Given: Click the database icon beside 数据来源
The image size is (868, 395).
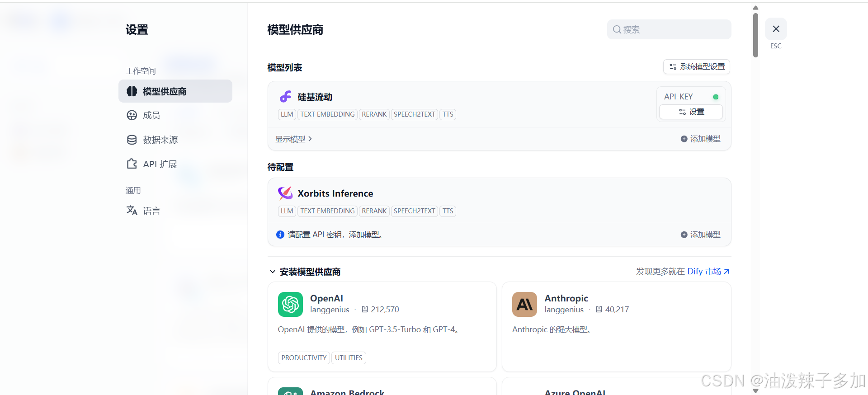Looking at the screenshot, I should (x=132, y=140).
